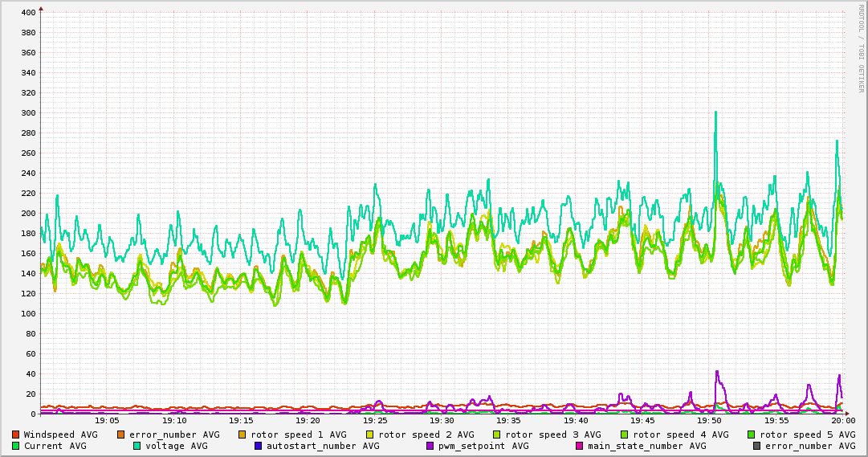Viewport: 868px width, 457px height.
Task: Click the rotor speed 3 AVG color swatch
Action: click(497, 435)
